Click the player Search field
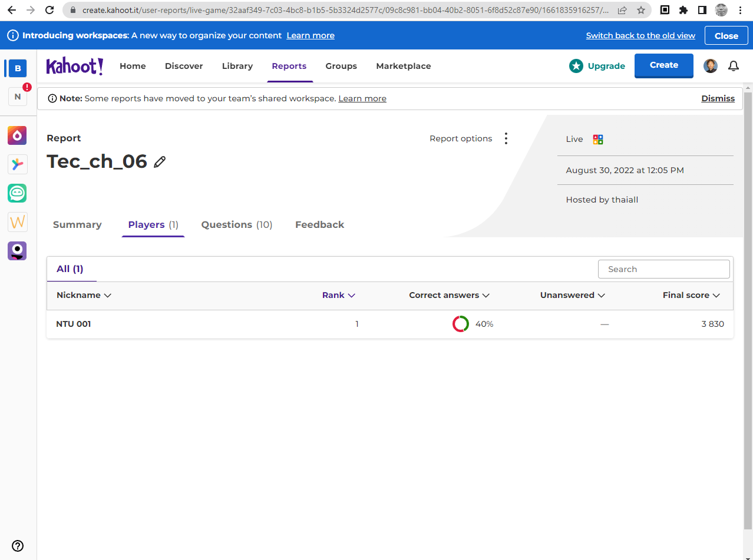The width and height of the screenshot is (753, 560). pos(663,269)
